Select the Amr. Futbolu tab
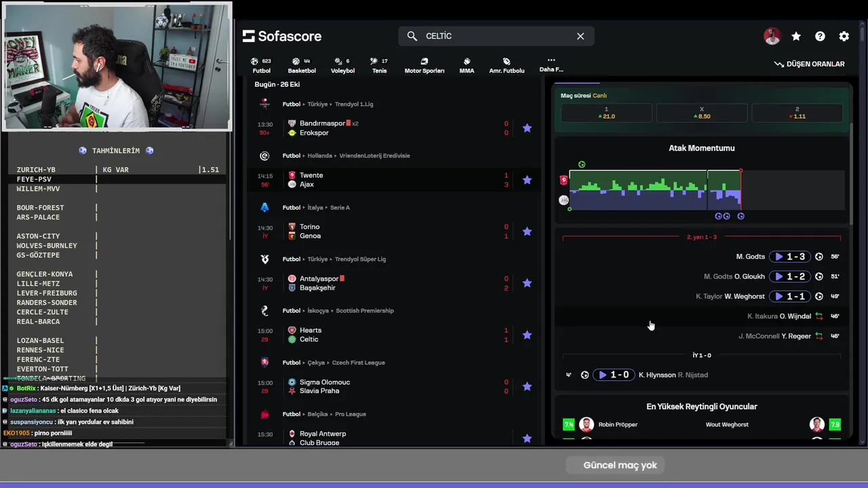 (x=507, y=65)
